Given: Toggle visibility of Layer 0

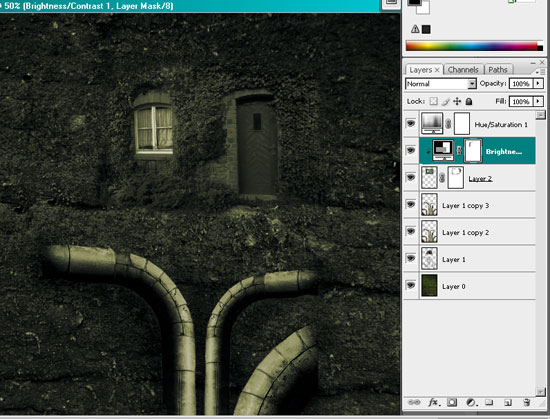Looking at the screenshot, I should tap(411, 285).
